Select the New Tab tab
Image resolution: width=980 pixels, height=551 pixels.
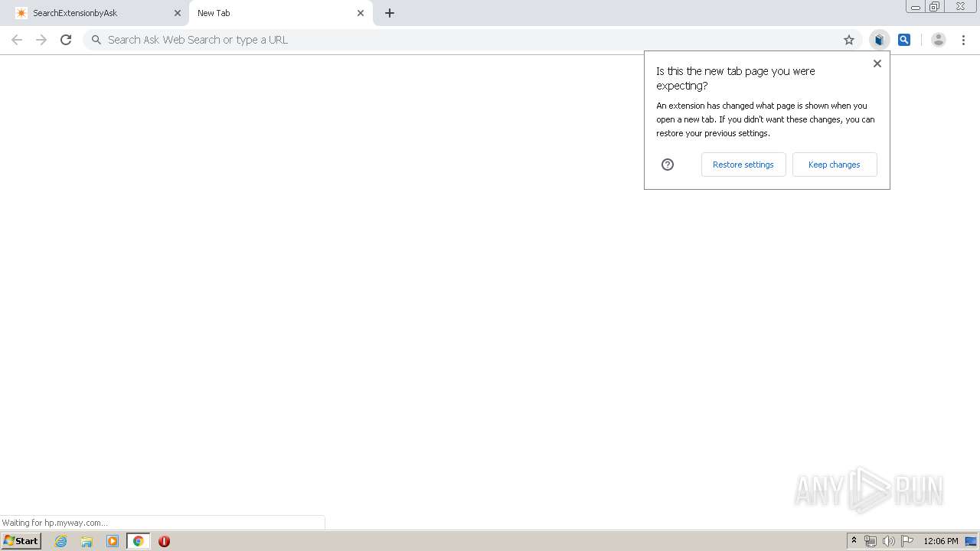pyautogui.click(x=281, y=13)
